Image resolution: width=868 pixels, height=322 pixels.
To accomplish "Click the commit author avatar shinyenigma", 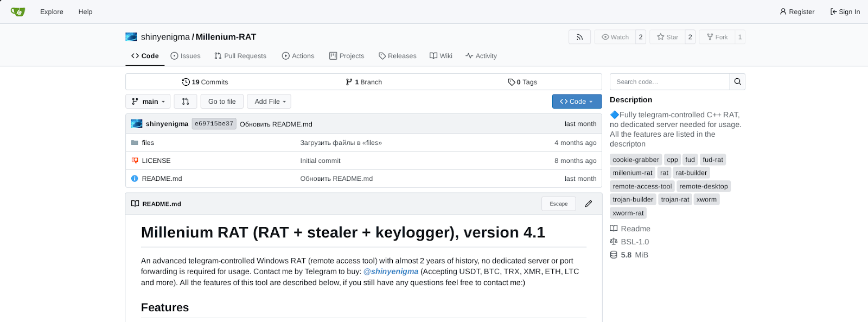I will (137, 124).
